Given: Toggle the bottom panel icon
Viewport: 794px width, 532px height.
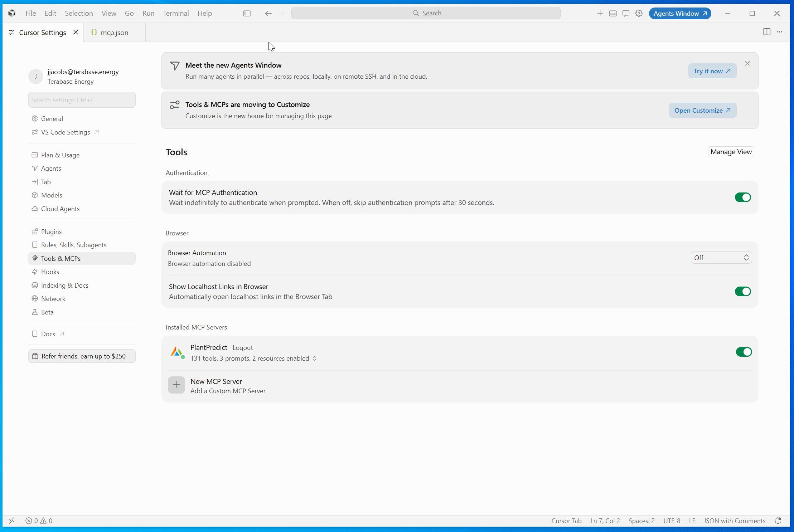Looking at the screenshot, I should (613, 13).
